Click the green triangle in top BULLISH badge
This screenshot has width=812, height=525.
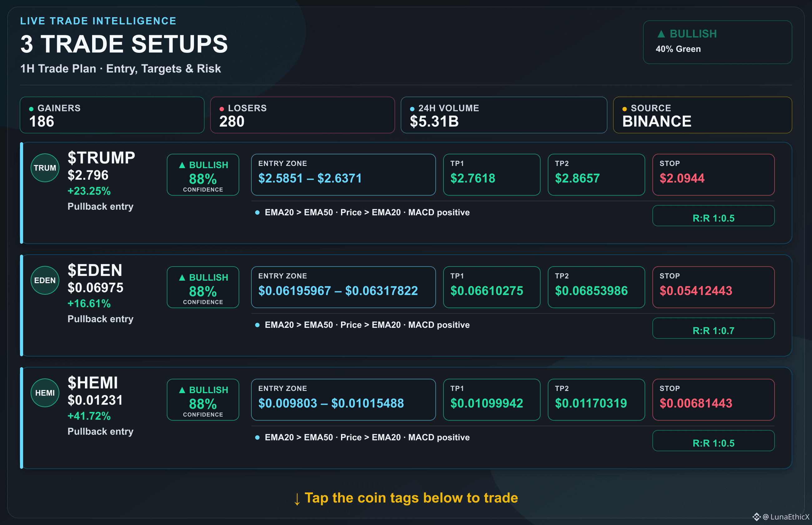tap(661, 34)
